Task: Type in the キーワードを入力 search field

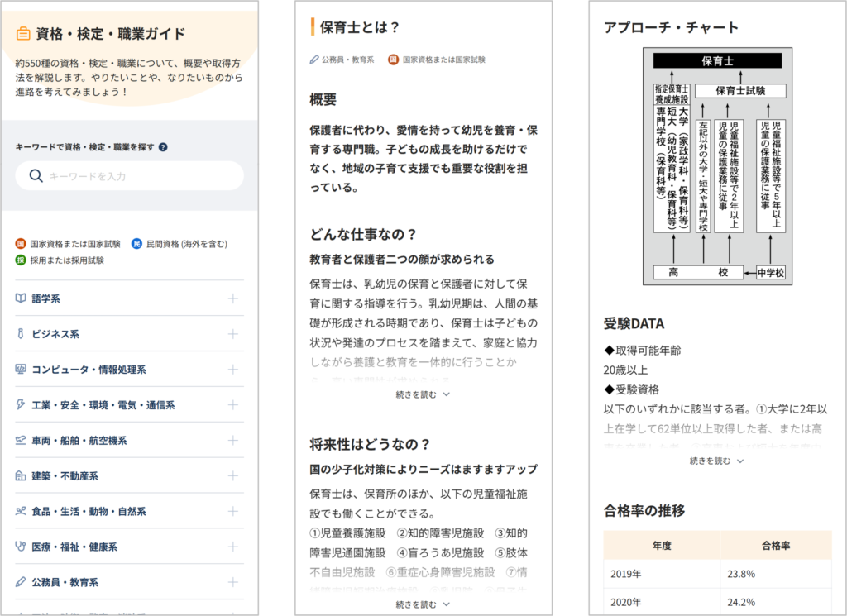Action: pyautogui.click(x=141, y=176)
